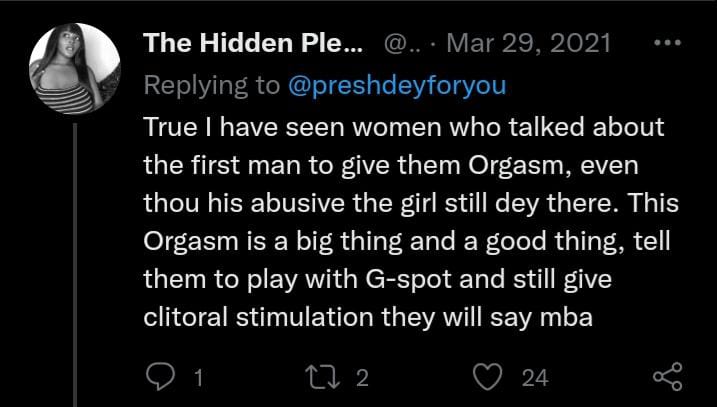The height and width of the screenshot is (407, 717).
Task: Click the word "True" starting the tweet
Action: [170, 130]
